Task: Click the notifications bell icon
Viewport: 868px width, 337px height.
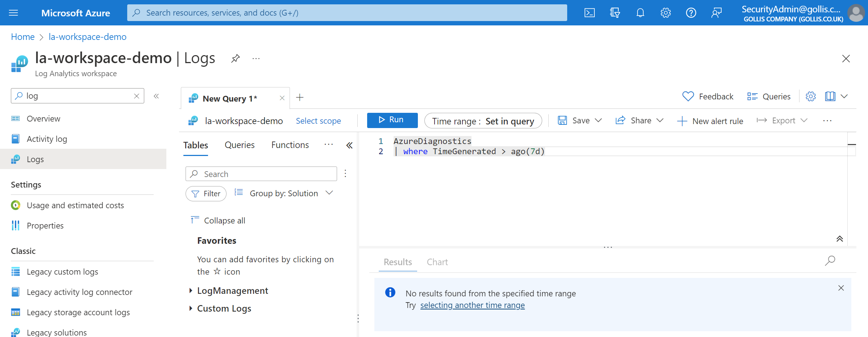Action: point(640,13)
